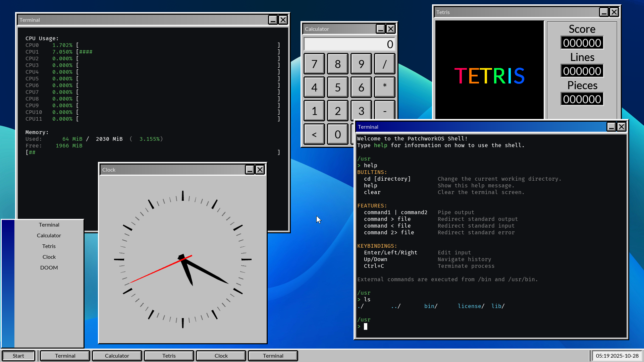Minimize the shell Terminal window
This screenshot has height=362, width=644.
tap(611, 127)
